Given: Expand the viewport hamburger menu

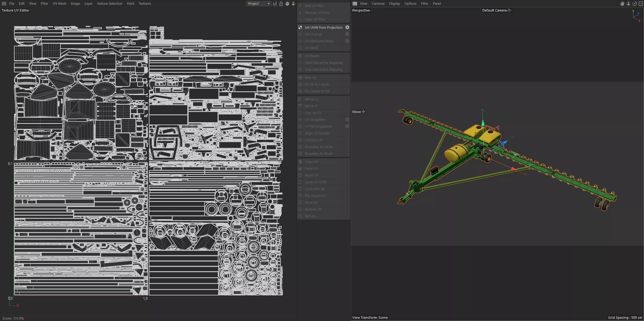Looking at the screenshot, I should click(x=355, y=4).
